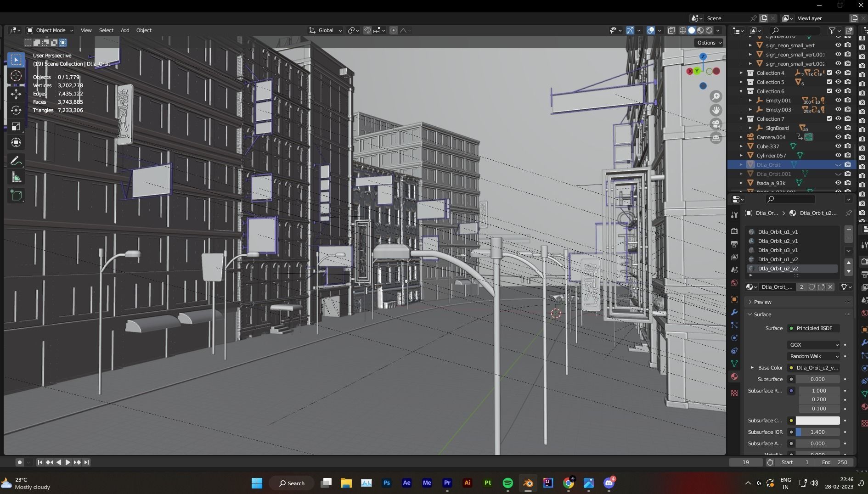Collapse Collection 6 in the outliner

click(x=741, y=91)
